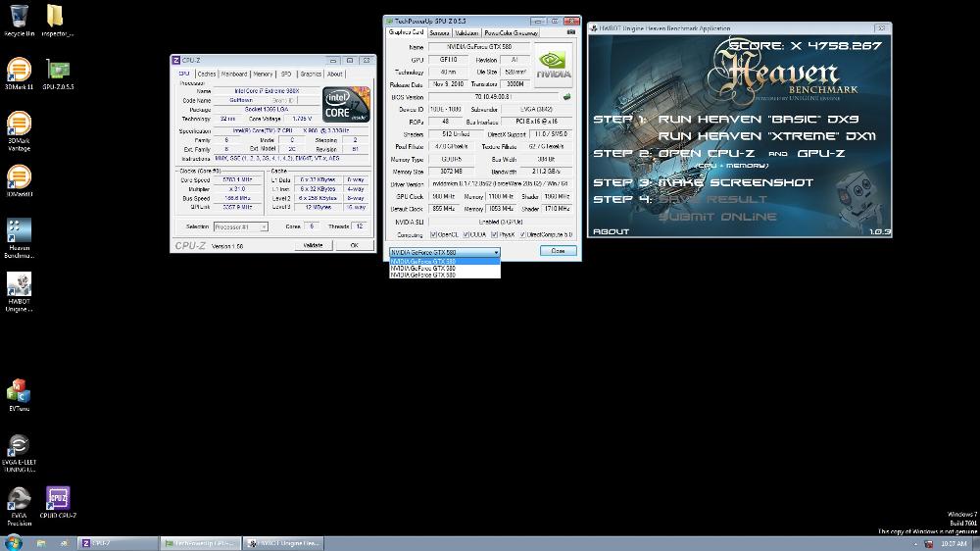Click the taskbar clock showing 10:07 AM

coord(954,544)
